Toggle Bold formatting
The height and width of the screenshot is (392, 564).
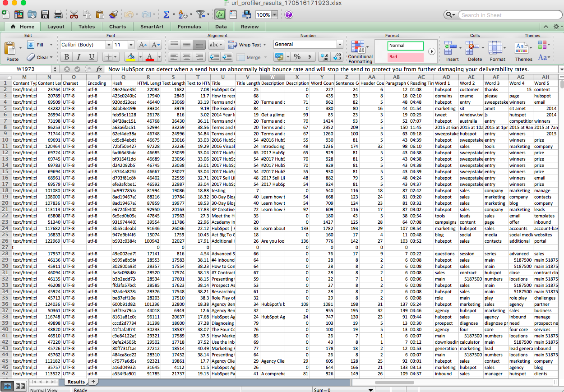coord(67,57)
